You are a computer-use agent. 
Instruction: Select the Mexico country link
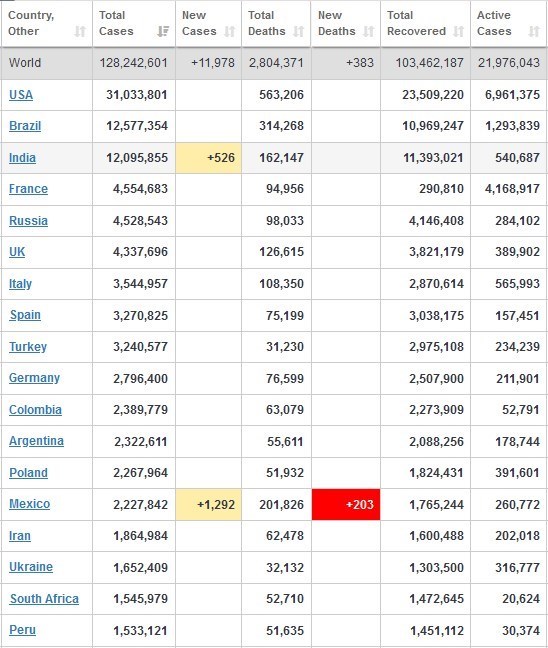tap(29, 504)
